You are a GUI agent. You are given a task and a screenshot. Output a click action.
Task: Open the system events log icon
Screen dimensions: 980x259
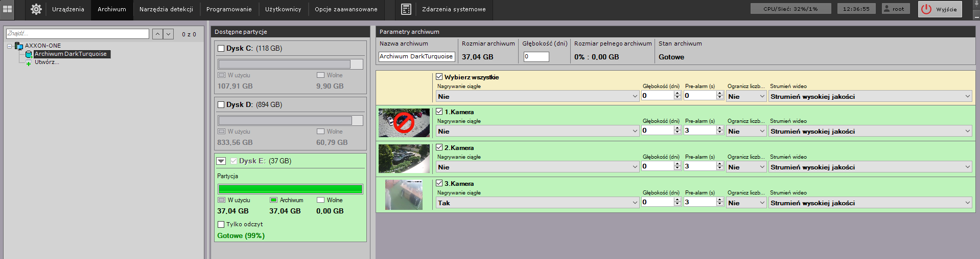click(406, 9)
